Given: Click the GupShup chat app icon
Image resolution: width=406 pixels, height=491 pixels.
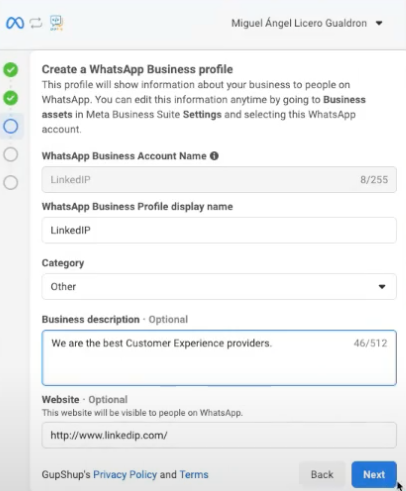Looking at the screenshot, I should (56, 23).
